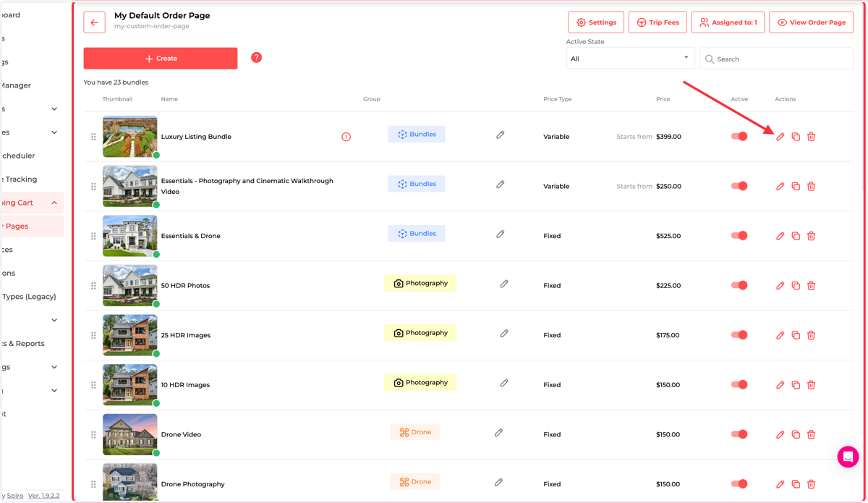Click Drone tag on Drone Photography row

pyautogui.click(x=415, y=482)
